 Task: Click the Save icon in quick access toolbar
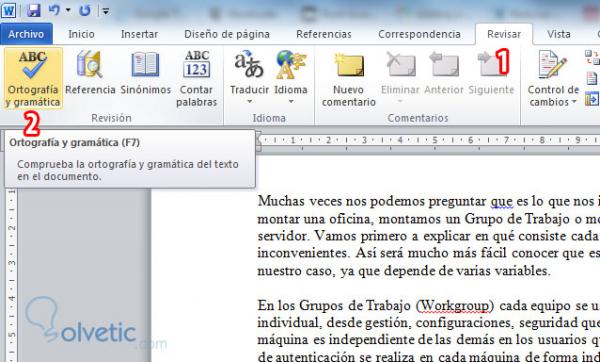pyautogui.click(x=34, y=10)
